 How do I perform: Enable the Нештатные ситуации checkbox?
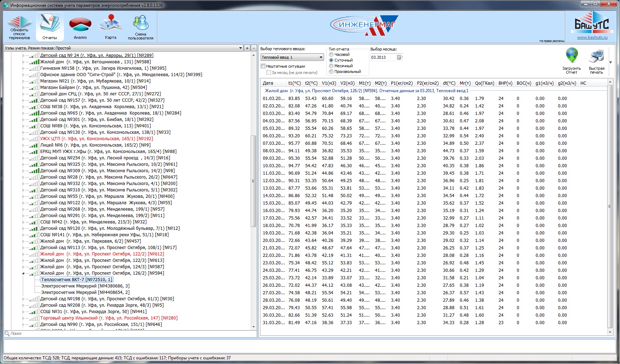[x=263, y=66]
